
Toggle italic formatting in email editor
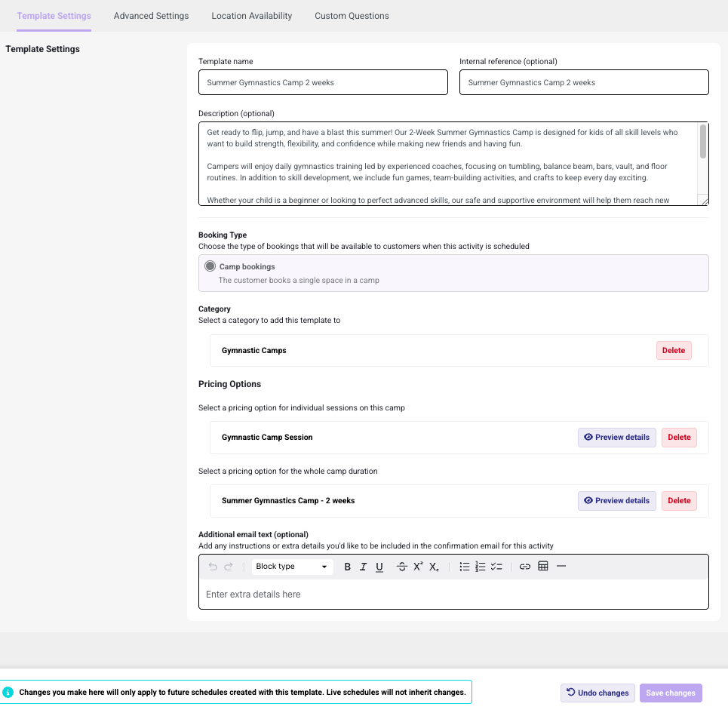(363, 567)
